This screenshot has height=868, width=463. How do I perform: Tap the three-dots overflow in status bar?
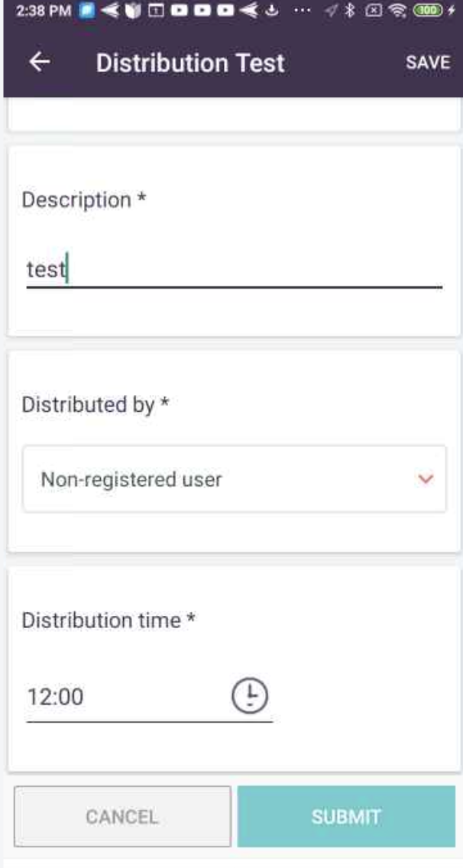[306, 13]
